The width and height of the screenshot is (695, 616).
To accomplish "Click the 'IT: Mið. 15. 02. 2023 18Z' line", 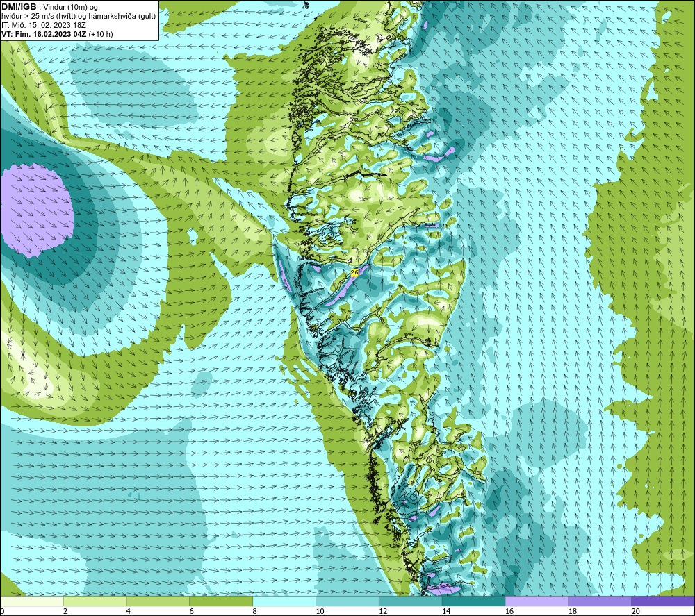I will [x=43, y=25].
